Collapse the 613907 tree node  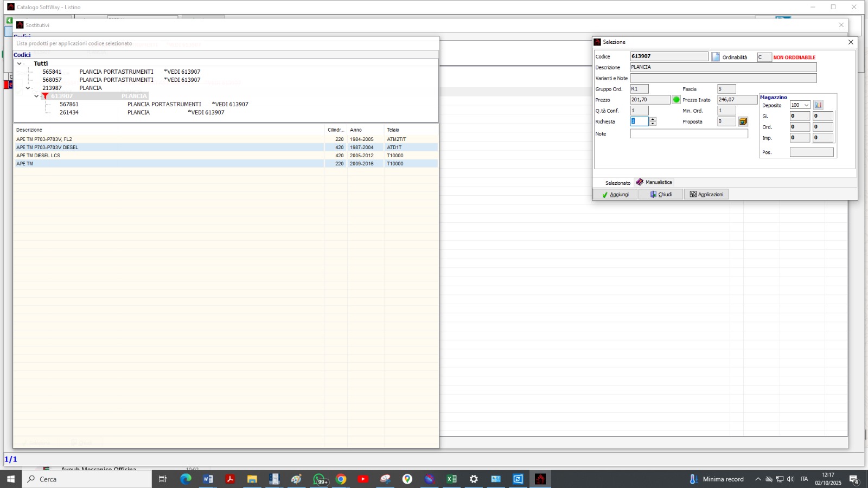pyautogui.click(x=36, y=96)
